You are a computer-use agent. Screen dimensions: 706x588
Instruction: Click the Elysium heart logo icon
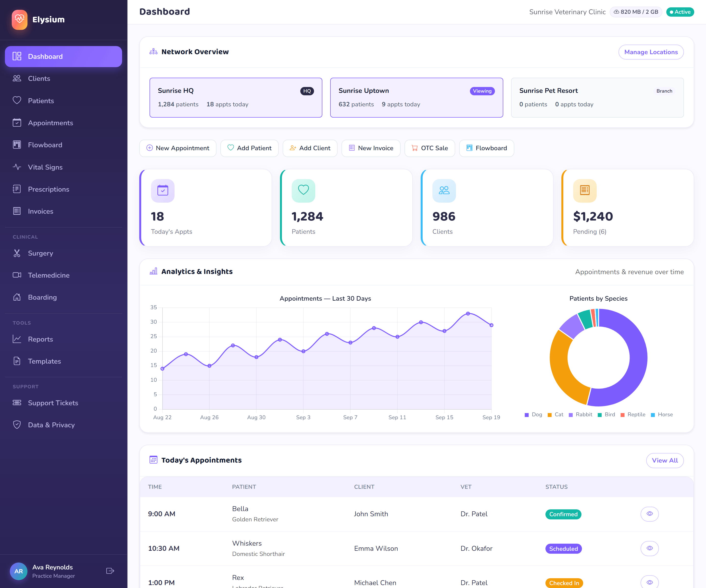(x=20, y=20)
